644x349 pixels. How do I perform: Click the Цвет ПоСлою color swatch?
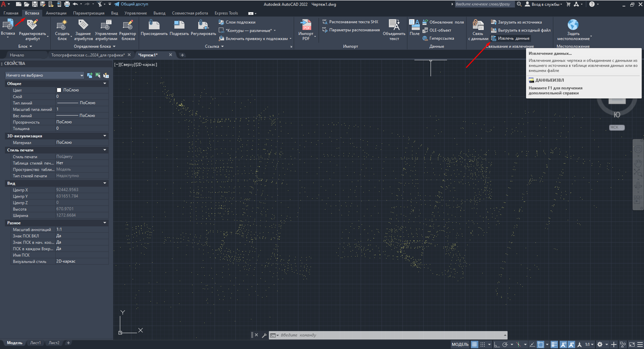tap(59, 90)
